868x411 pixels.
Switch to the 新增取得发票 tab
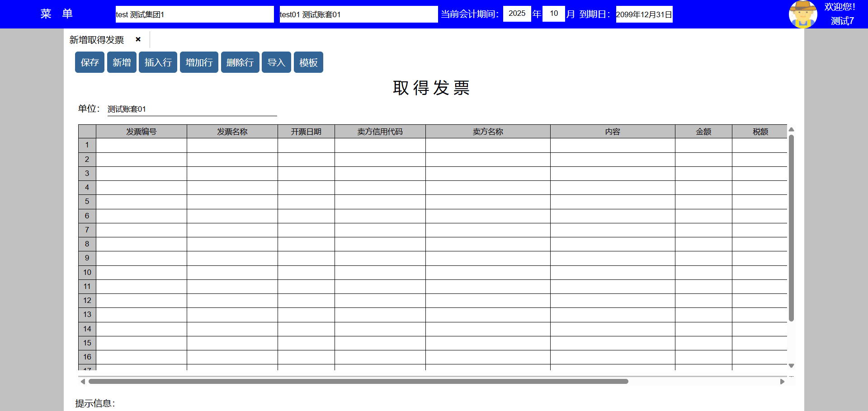[97, 40]
